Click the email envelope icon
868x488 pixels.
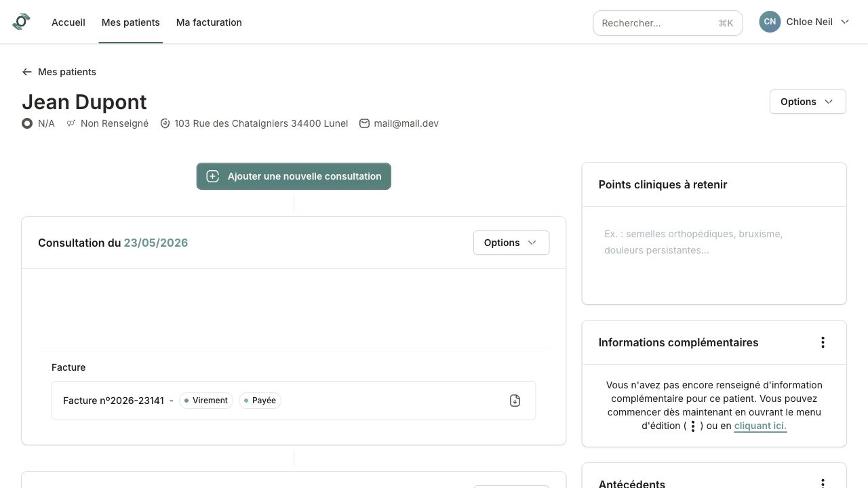pyautogui.click(x=364, y=123)
